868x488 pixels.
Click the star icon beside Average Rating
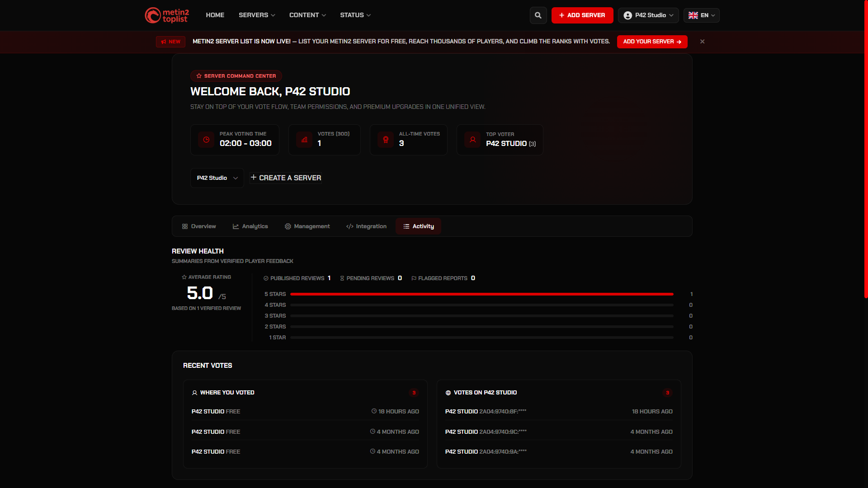click(x=184, y=277)
